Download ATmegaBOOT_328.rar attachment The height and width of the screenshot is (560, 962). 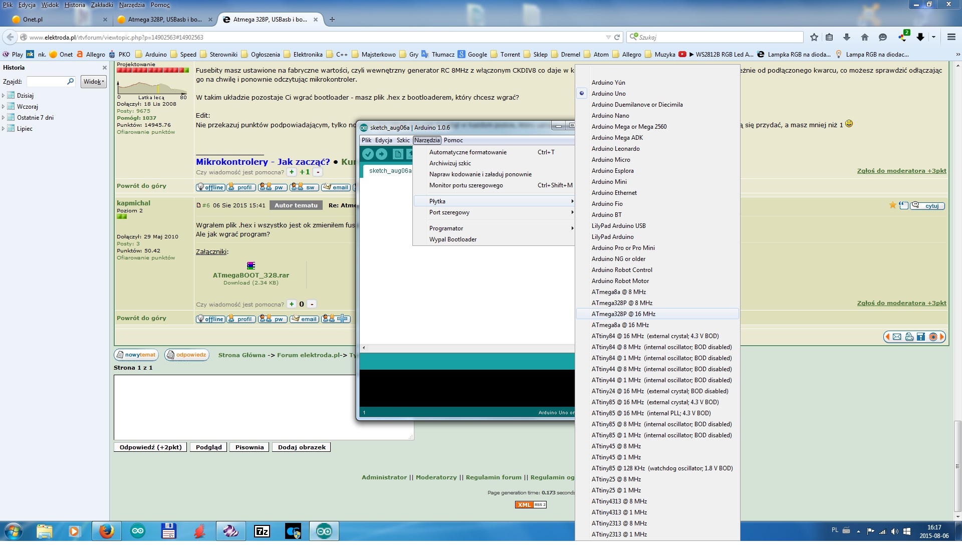(251, 275)
